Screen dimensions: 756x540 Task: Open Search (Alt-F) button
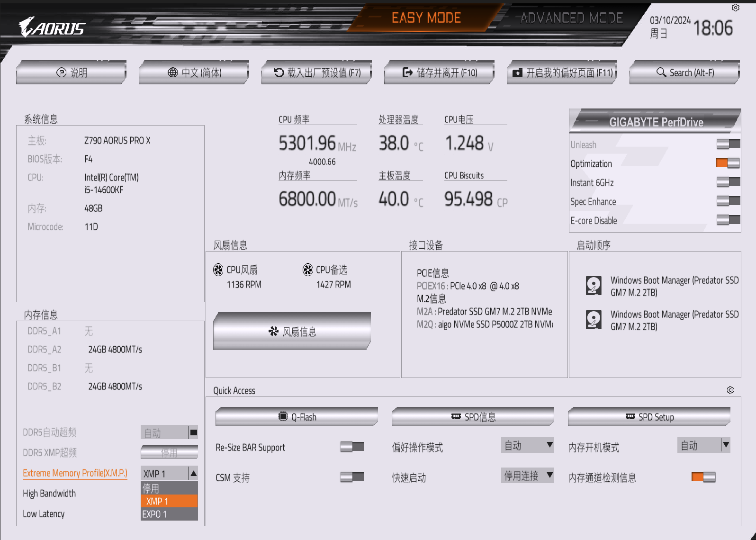(684, 72)
